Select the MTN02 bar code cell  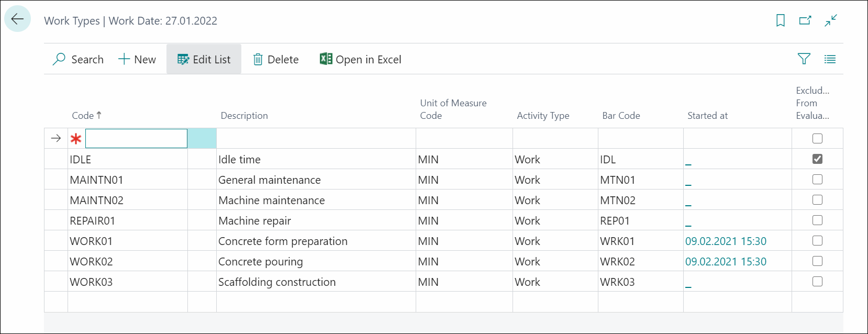(x=641, y=200)
